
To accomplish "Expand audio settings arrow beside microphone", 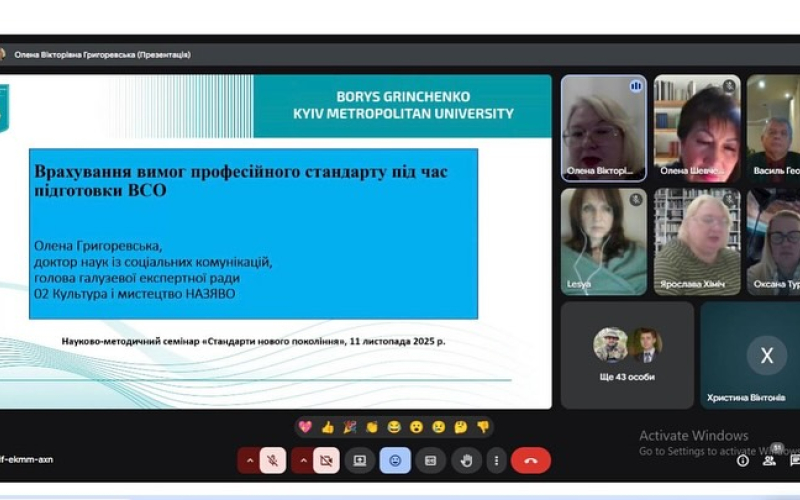I will click(249, 460).
